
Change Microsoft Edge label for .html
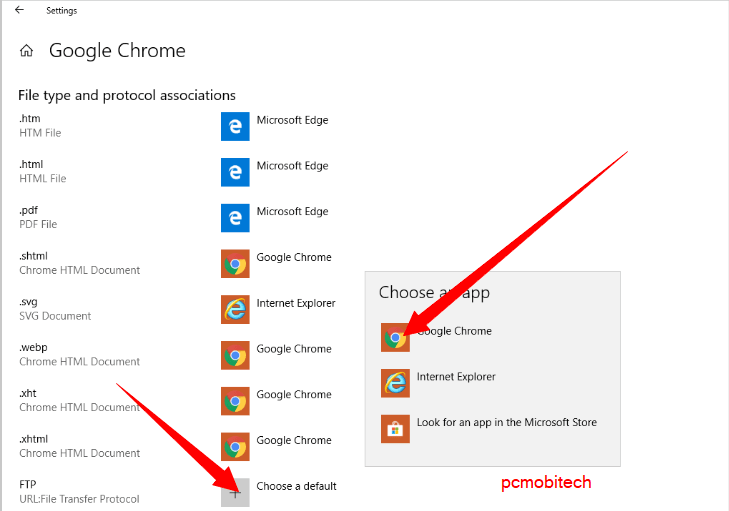click(x=292, y=166)
